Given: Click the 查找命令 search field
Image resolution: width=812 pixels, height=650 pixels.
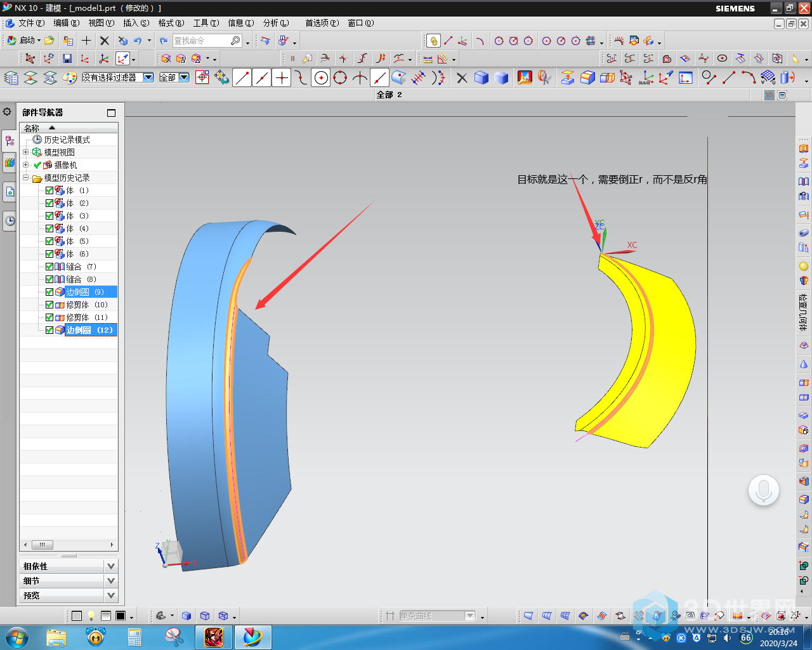Looking at the screenshot, I should pos(207,41).
